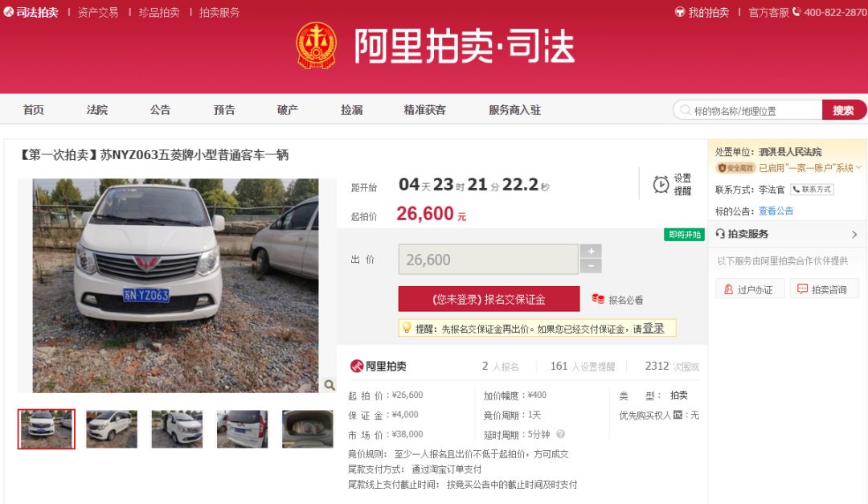Image resolution: width=868 pixels, height=504 pixels.
Task: Open the 公告 navigation tab
Action: point(160,110)
